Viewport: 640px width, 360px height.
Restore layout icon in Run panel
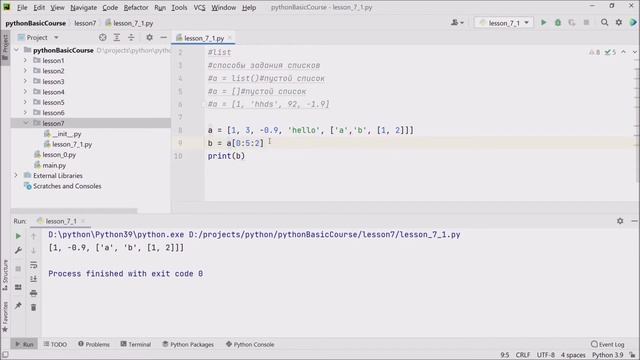(18, 287)
